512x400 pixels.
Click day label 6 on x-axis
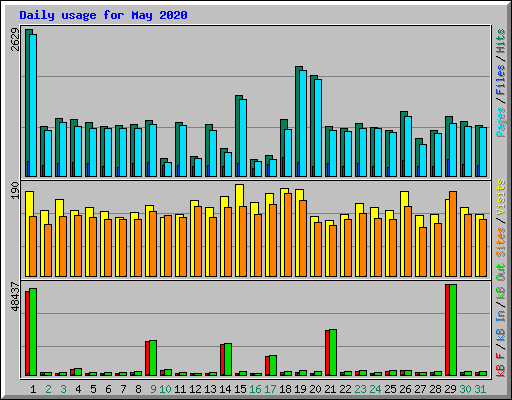point(108,389)
